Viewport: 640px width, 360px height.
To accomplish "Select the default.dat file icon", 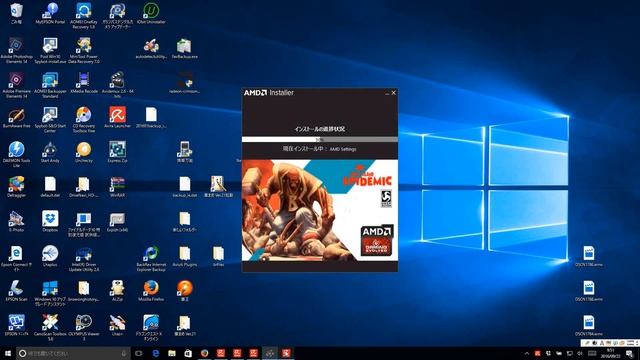I will click(x=50, y=187).
